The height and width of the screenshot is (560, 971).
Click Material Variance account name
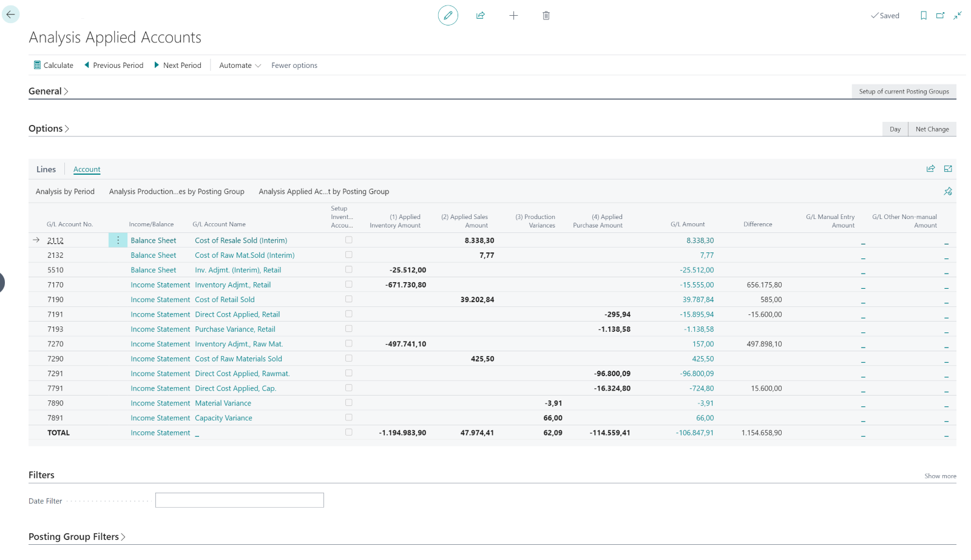tap(223, 403)
